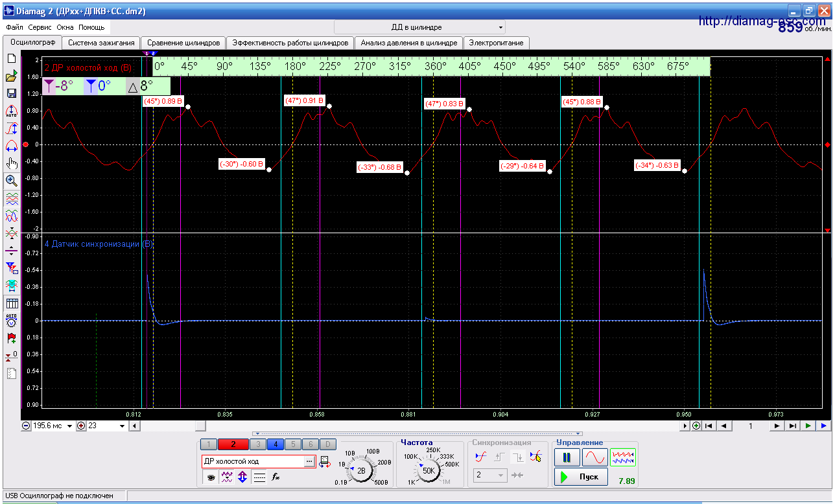835x504 pixels.
Task: Select the magnifier zoom tool
Action: tap(11, 181)
